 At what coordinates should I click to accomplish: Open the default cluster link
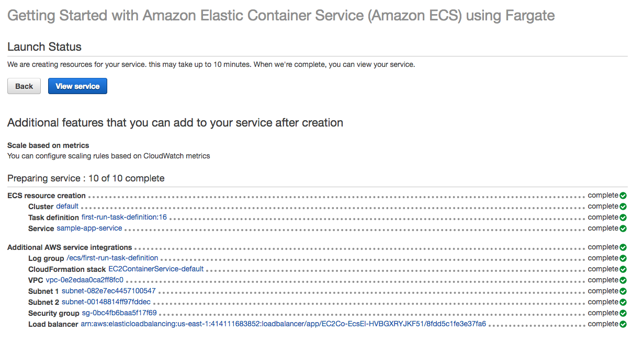coord(67,207)
